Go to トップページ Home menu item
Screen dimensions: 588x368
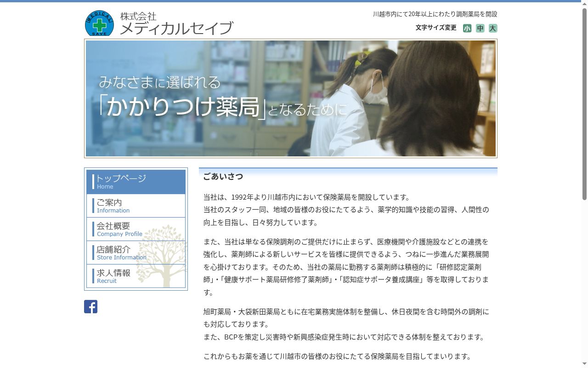click(x=136, y=182)
